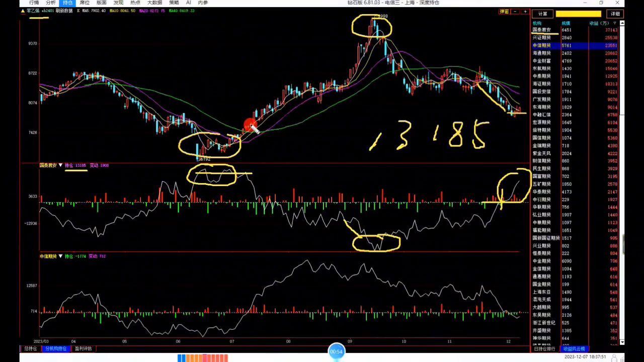
Task: Open the 大数据 menu item
Action: [x=154, y=3]
